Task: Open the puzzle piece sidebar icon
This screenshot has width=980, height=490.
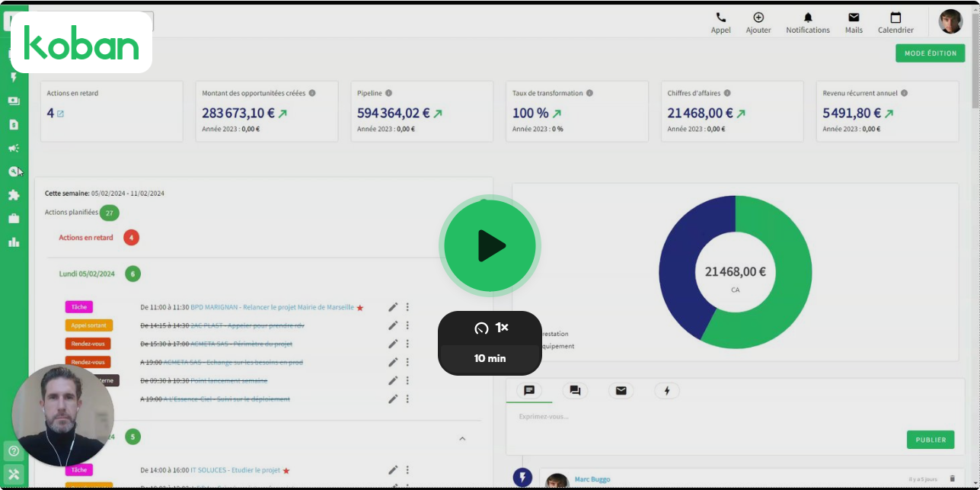Action: [x=14, y=195]
